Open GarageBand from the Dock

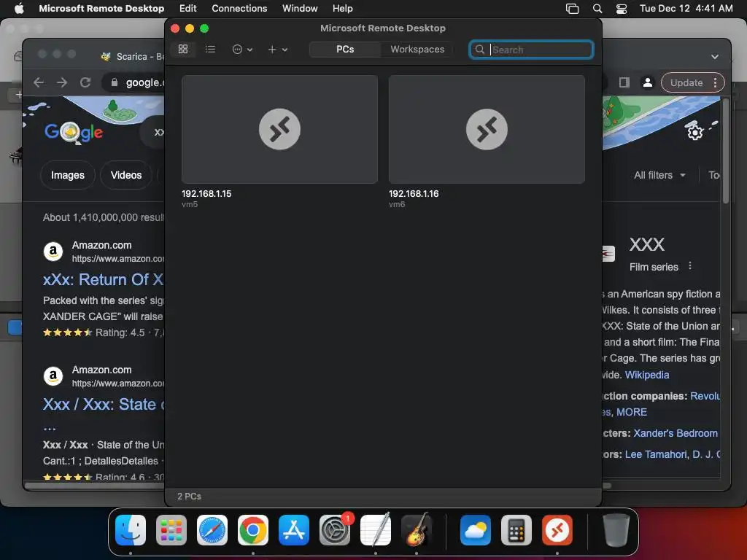point(417,530)
